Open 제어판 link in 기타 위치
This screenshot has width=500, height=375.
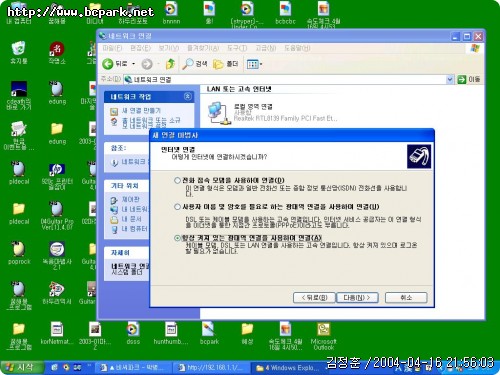pyautogui.click(x=130, y=199)
